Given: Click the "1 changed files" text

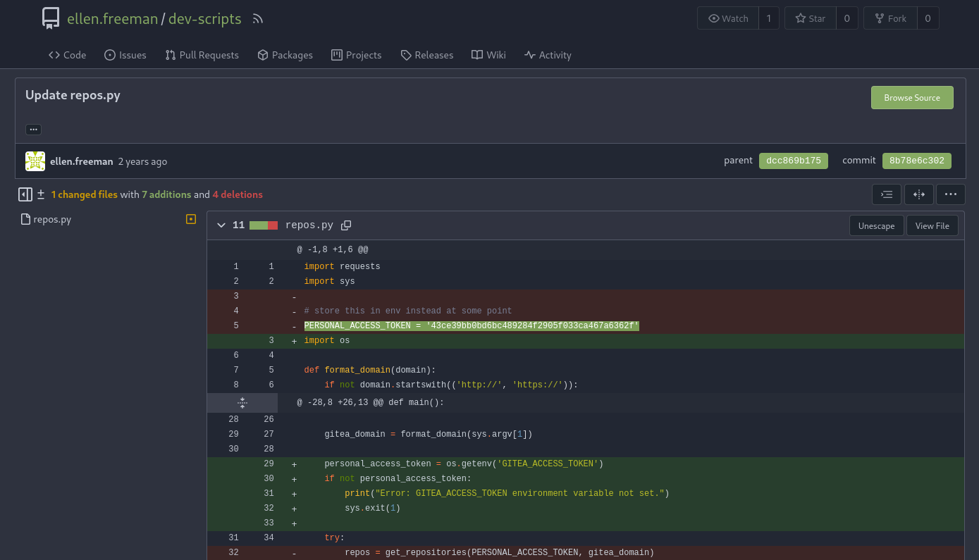Looking at the screenshot, I should (84, 194).
